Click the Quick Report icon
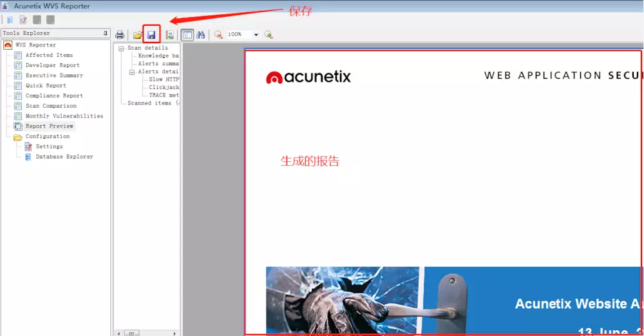Screen dimensions: 644x336 pos(18,86)
